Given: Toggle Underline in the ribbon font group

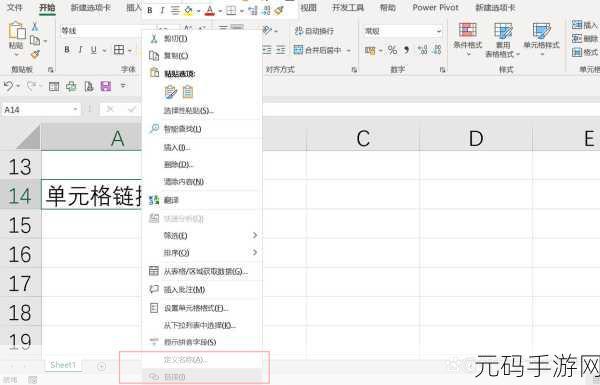Looking at the screenshot, I should 93,50.
